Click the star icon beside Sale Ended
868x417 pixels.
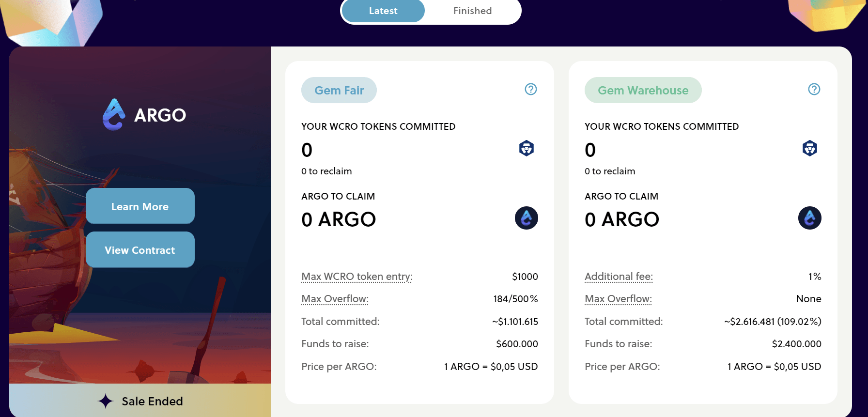106,401
